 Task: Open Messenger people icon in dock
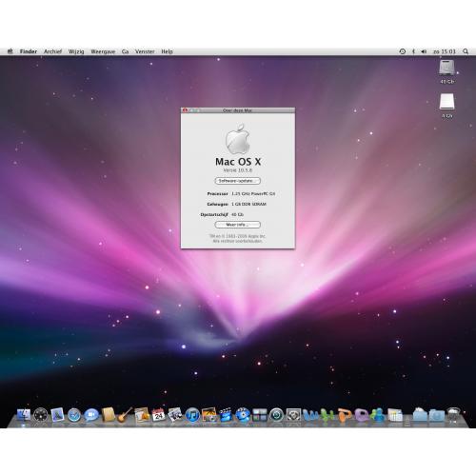tap(378, 415)
